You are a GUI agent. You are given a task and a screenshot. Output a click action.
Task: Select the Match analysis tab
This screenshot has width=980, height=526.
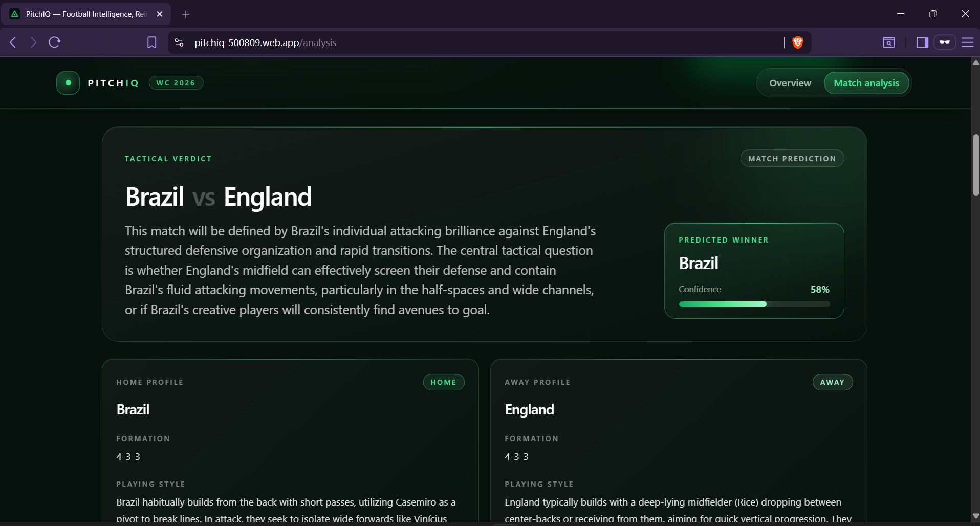(x=866, y=83)
